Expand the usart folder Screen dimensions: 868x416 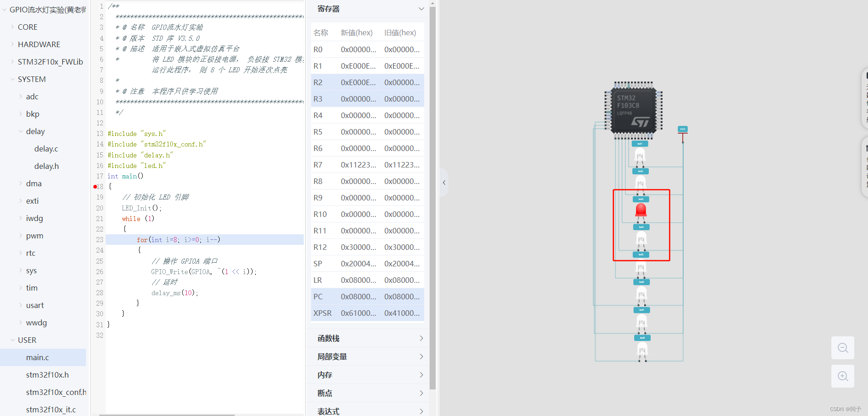pyautogui.click(x=21, y=305)
